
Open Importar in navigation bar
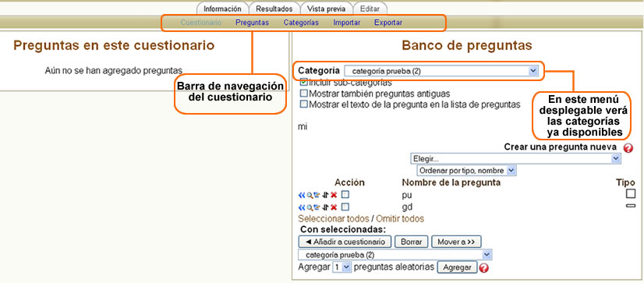[x=347, y=23]
